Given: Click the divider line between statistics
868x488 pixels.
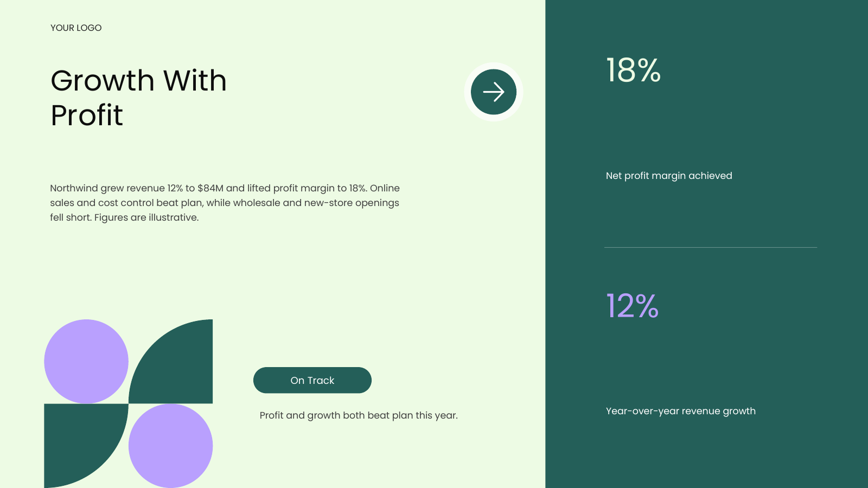Looking at the screenshot, I should click(x=711, y=247).
